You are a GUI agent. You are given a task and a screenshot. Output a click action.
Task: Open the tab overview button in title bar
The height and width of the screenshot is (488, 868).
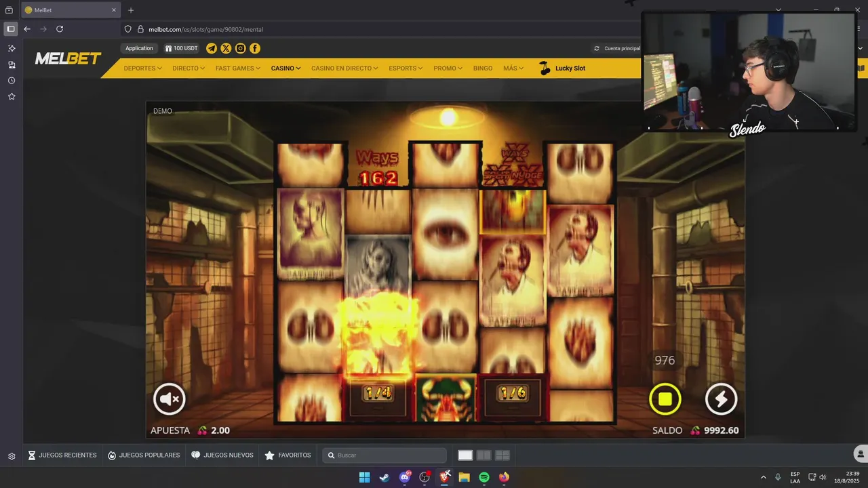coord(9,10)
